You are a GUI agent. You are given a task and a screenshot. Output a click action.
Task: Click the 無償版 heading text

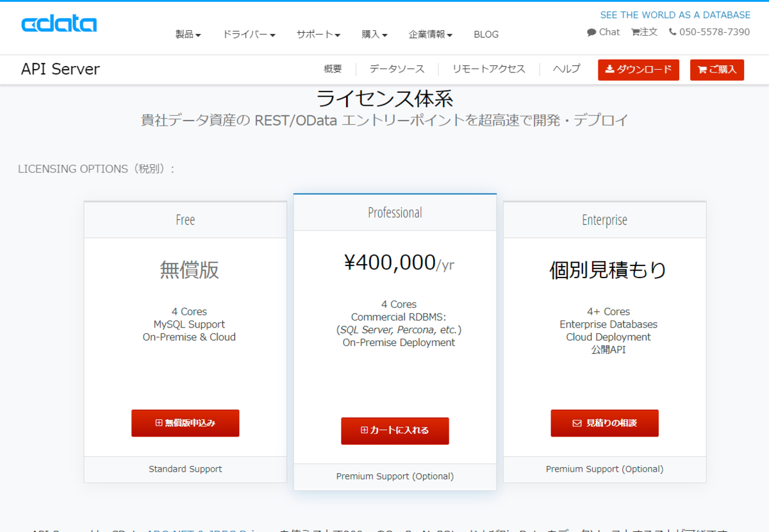(189, 270)
